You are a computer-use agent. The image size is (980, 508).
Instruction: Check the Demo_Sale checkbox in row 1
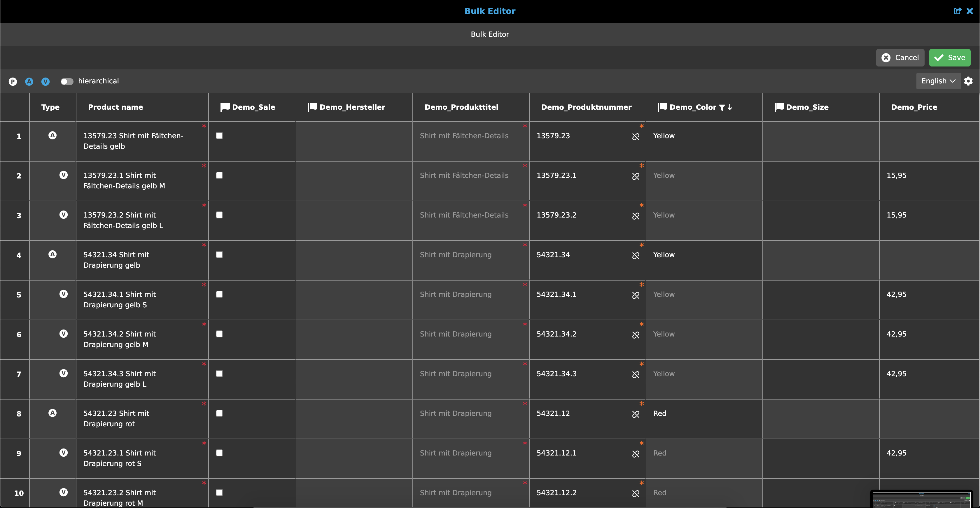(x=219, y=135)
